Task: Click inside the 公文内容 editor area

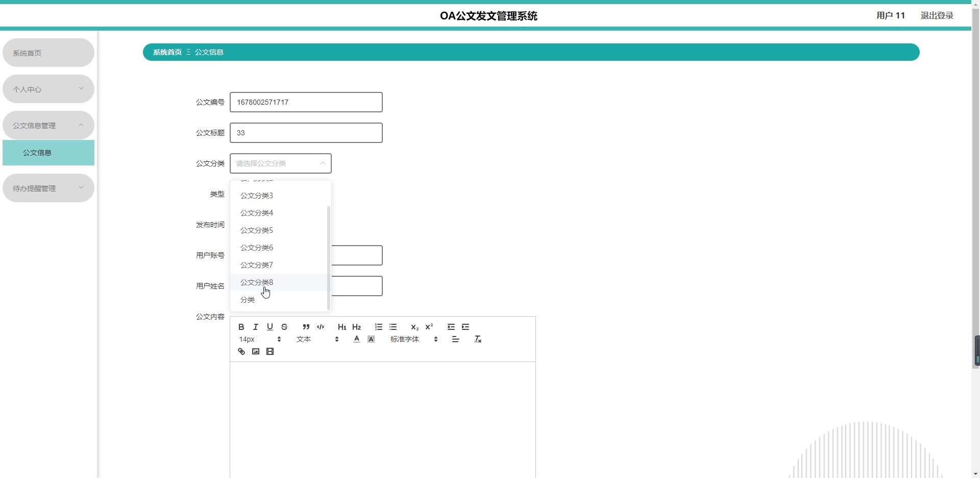Action: pos(383,420)
